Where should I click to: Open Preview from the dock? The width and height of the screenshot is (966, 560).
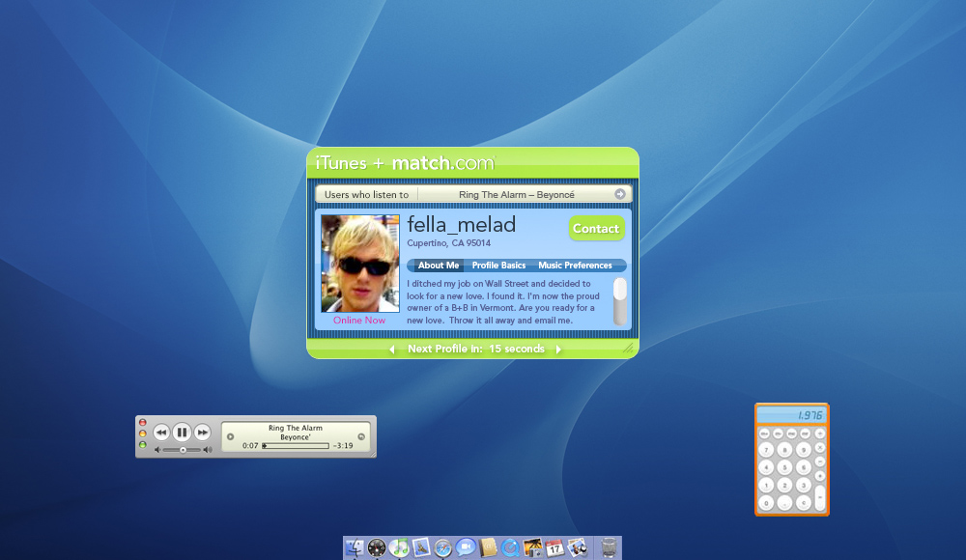(578, 547)
